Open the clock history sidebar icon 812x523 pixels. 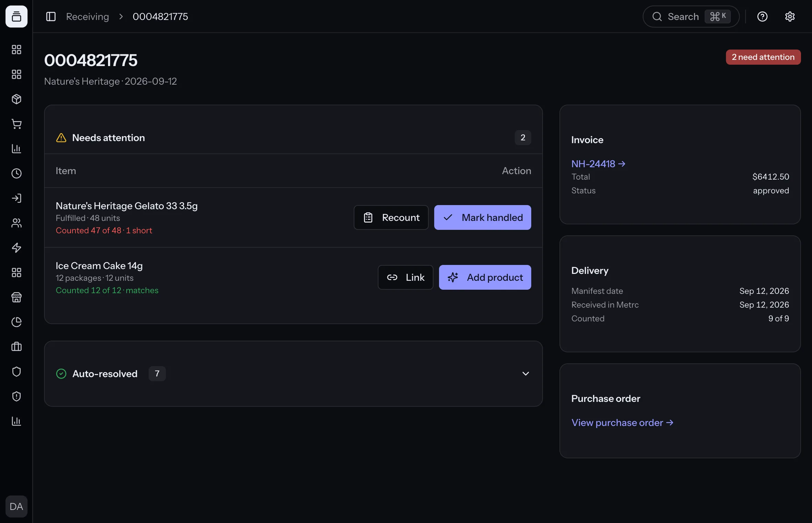[16, 173]
